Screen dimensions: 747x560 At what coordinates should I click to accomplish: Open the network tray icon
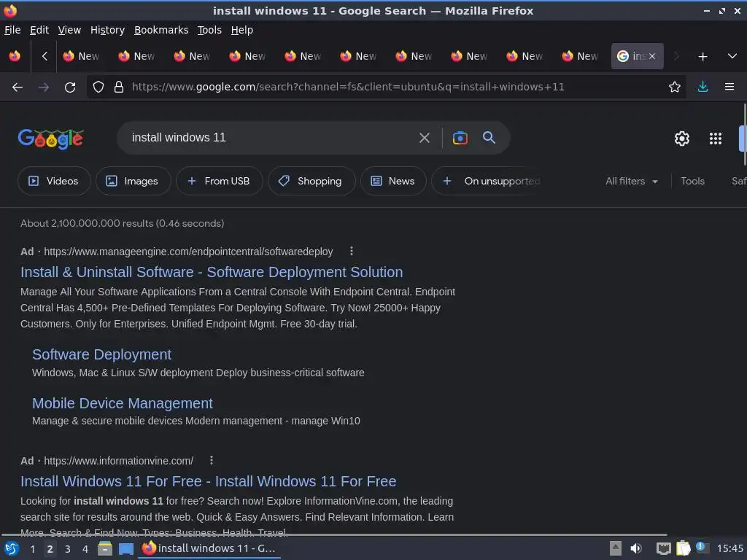(663, 548)
